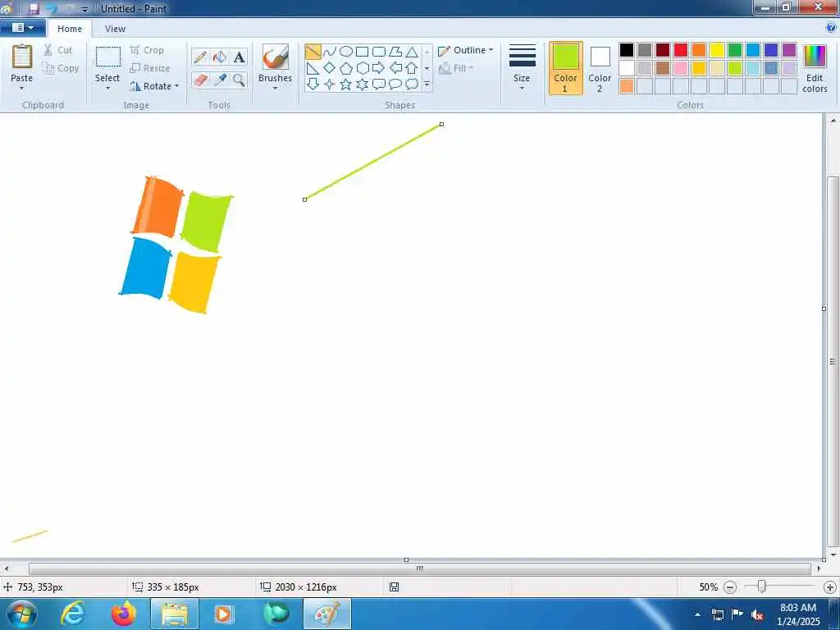Open the Customize Quick Access Toolbar arrow

click(x=84, y=9)
